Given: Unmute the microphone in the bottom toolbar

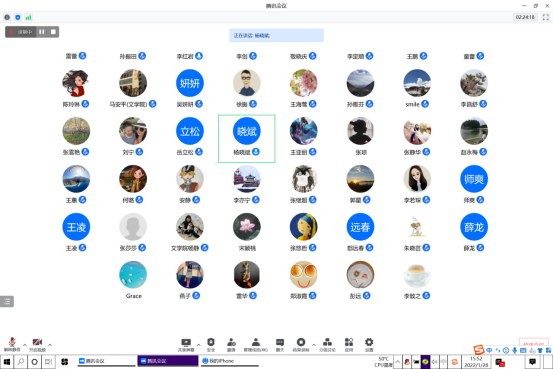Looking at the screenshot, I should point(12,344).
